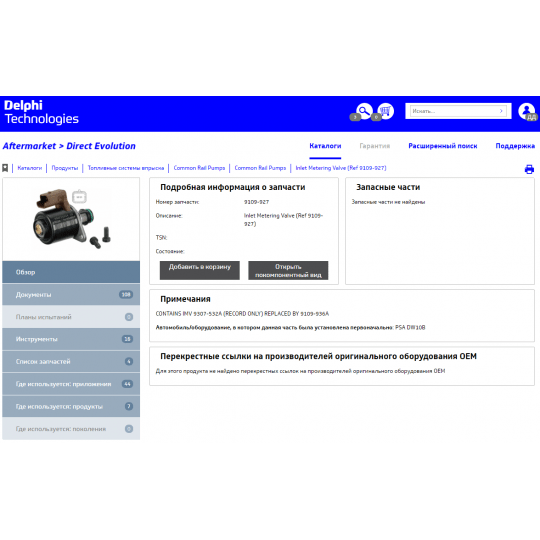540x540 pixels.
Task: Open Где используется: поколения item
Action: (71, 429)
